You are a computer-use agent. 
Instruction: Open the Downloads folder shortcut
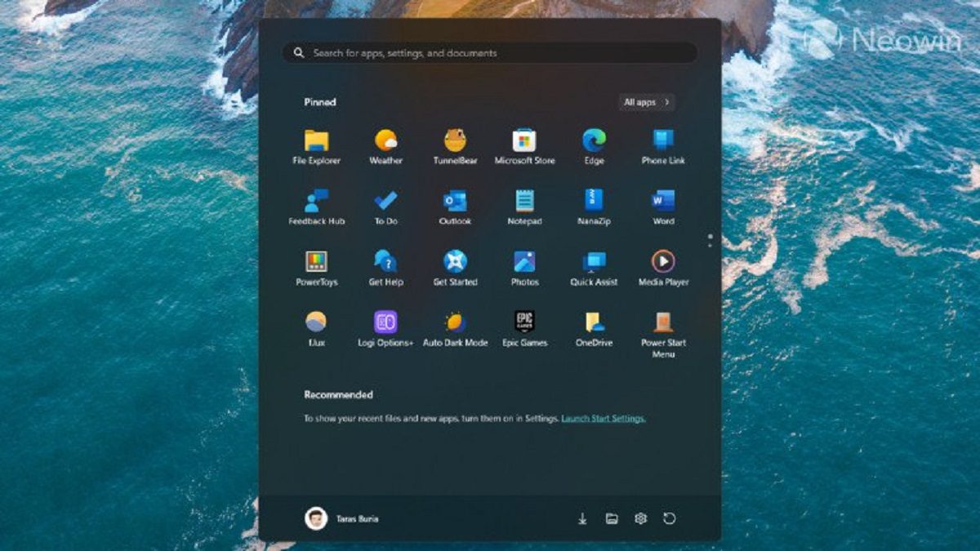click(582, 518)
